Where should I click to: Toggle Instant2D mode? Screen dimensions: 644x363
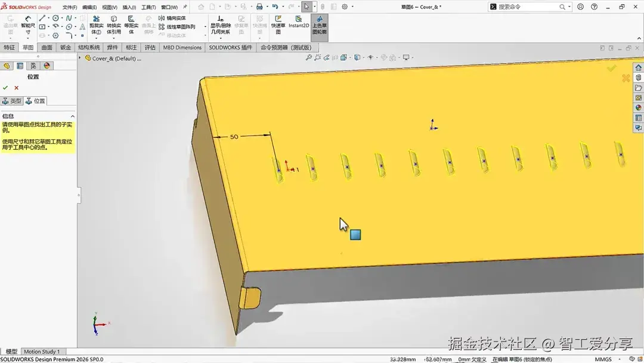click(299, 23)
